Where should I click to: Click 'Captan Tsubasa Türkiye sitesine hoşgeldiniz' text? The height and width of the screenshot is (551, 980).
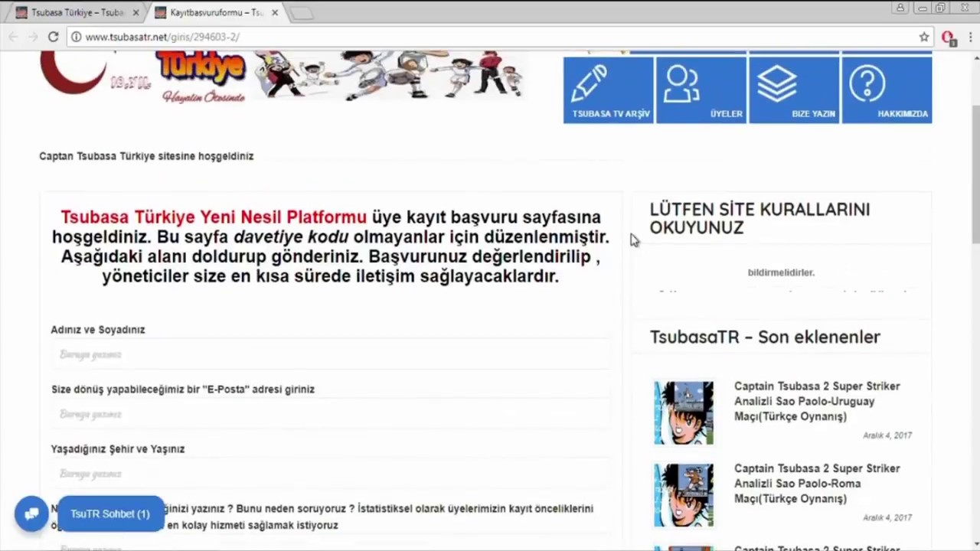click(146, 156)
